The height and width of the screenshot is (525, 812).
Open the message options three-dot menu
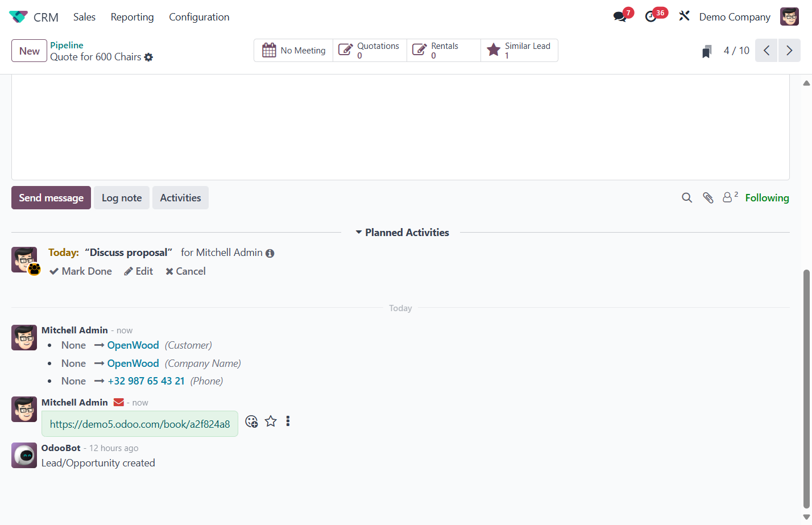pyautogui.click(x=288, y=421)
